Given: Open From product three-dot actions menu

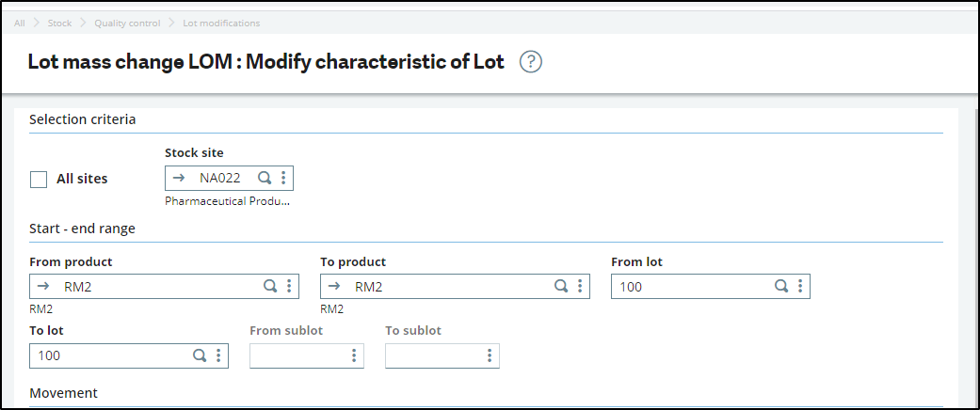Looking at the screenshot, I should [288, 286].
